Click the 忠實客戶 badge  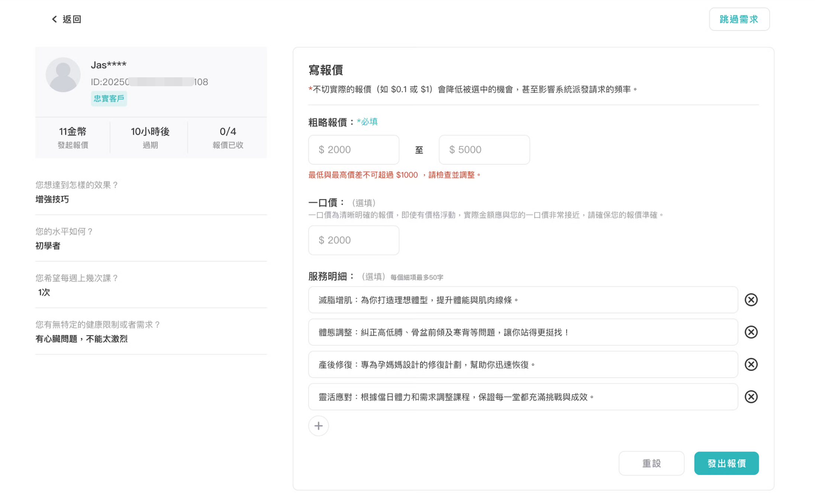pyautogui.click(x=109, y=98)
